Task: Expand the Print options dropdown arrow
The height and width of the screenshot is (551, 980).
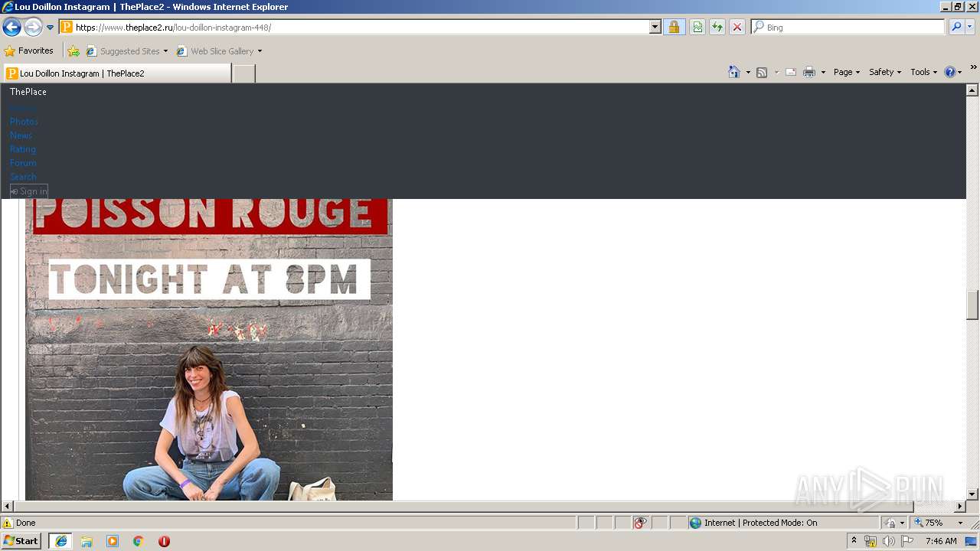Action: click(x=823, y=72)
